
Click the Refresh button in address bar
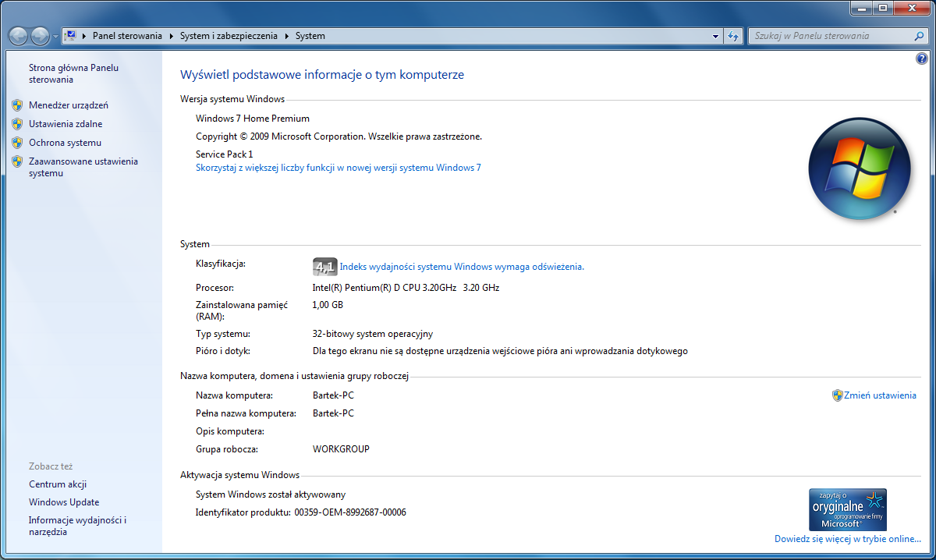[x=733, y=36]
